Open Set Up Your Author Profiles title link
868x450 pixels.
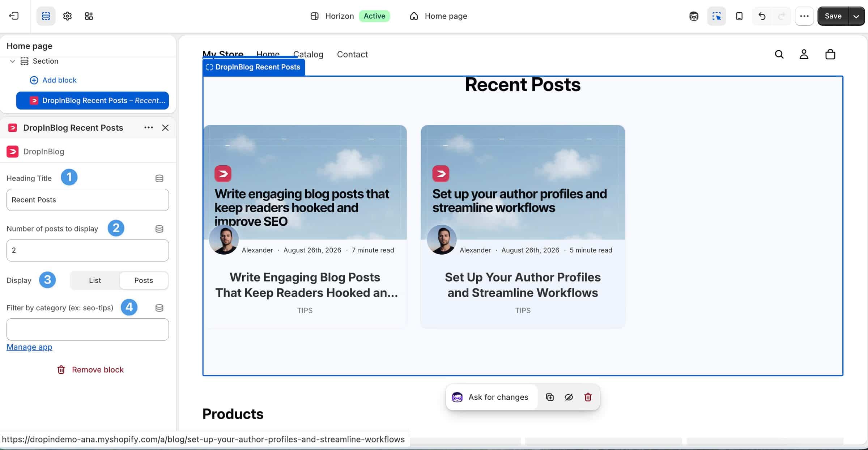(523, 285)
